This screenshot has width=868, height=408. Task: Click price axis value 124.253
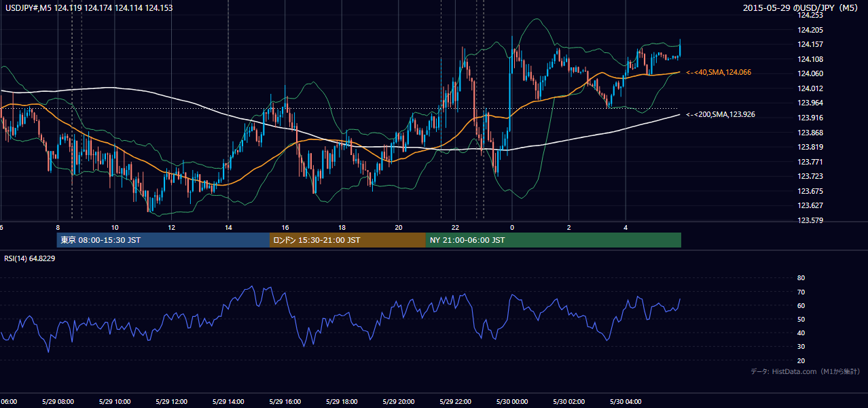click(x=810, y=15)
